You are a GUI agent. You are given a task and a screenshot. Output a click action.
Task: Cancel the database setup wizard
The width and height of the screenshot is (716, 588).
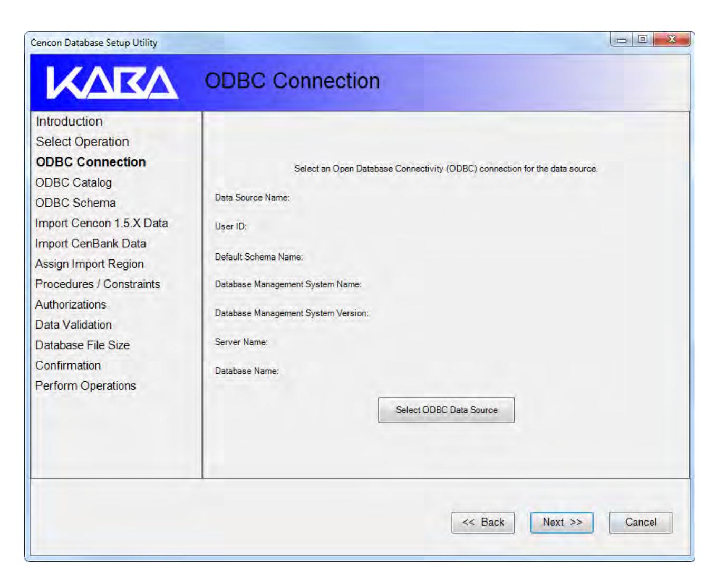click(x=641, y=522)
